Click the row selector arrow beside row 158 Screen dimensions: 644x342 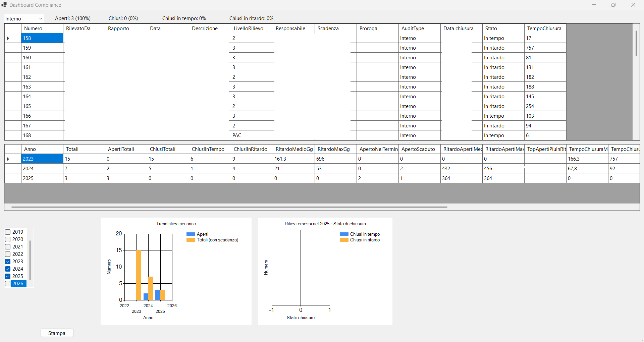pos(8,38)
